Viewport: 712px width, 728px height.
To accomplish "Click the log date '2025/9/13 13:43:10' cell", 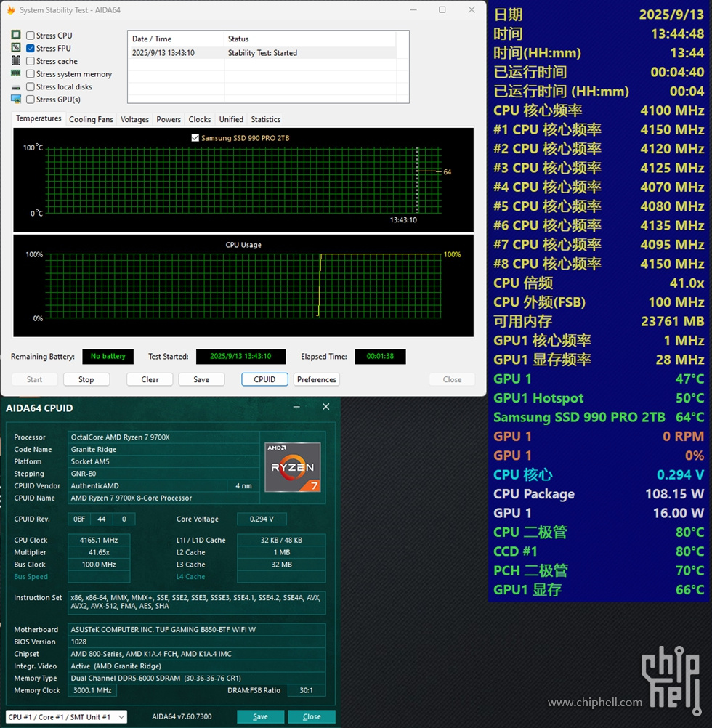I will (163, 53).
